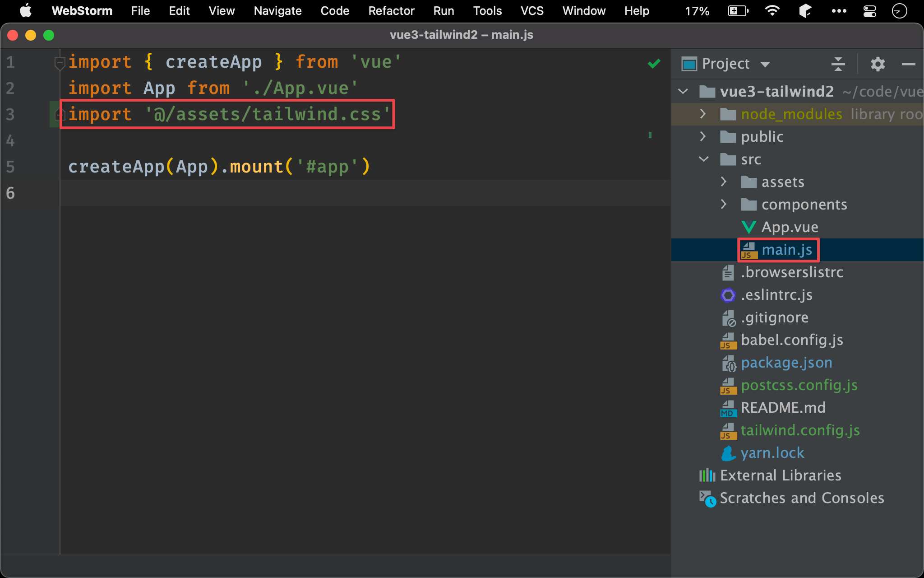Open the Edit menu

pos(179,11)
